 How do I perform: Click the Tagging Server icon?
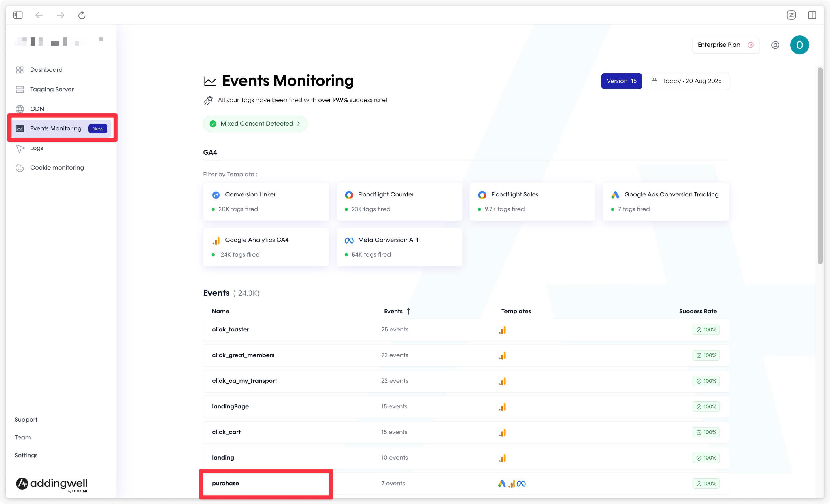point(20,89)
